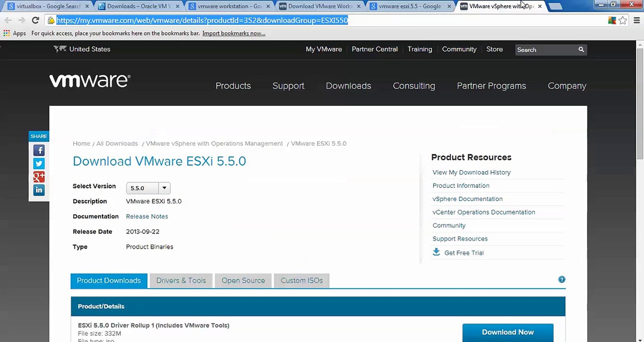Open the Custom ISOs tab
The width and height of the screenshot is (644, 342).
301,281
